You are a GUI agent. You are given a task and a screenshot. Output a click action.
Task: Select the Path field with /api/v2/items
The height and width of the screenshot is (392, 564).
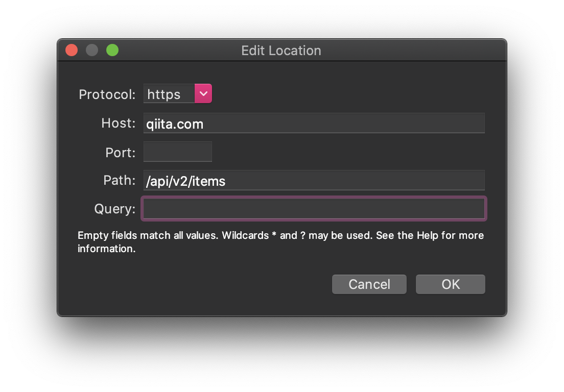314,180
